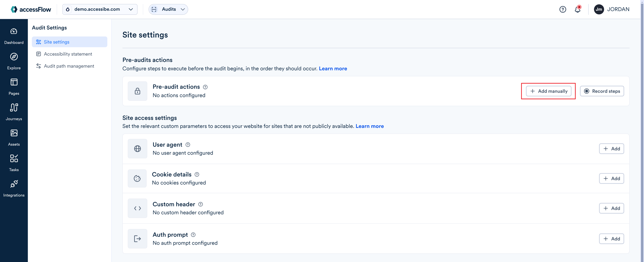Open Learn more about site access settings
644x262 pixels.
click(x=370, y=126)
